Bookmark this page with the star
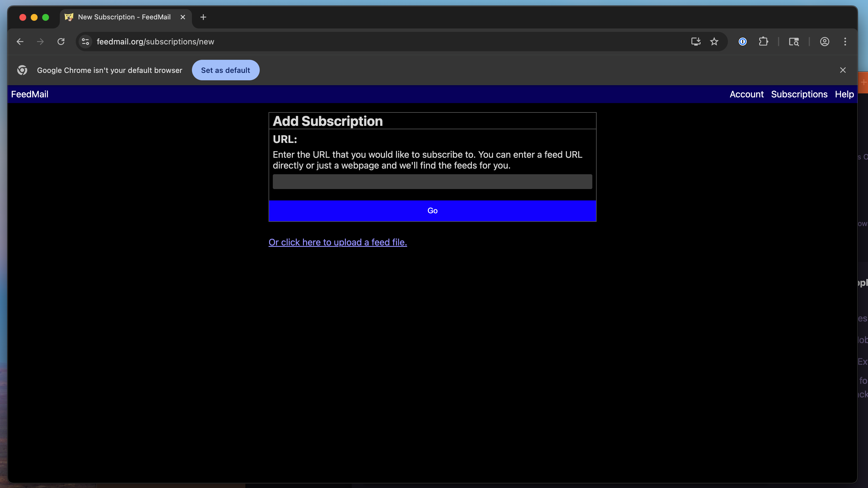This screenshot has width=868, height=488. pyautogui.click(x=714, y=41)
